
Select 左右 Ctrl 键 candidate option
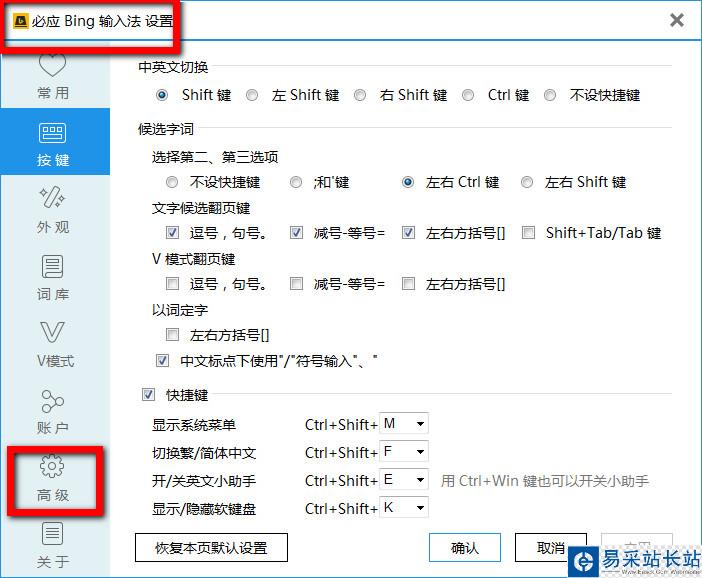[x=408, y=182]
